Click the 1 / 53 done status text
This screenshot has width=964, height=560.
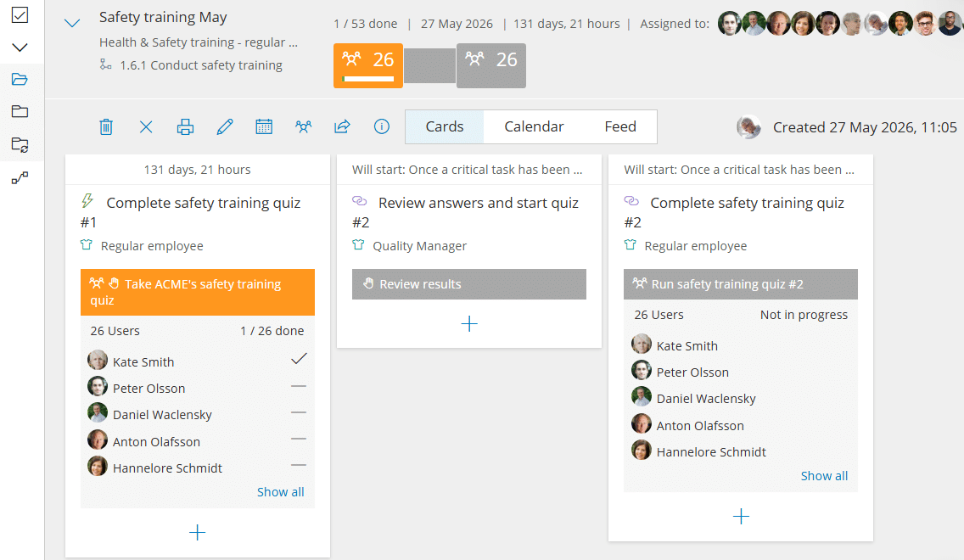[x=365, y=24]
